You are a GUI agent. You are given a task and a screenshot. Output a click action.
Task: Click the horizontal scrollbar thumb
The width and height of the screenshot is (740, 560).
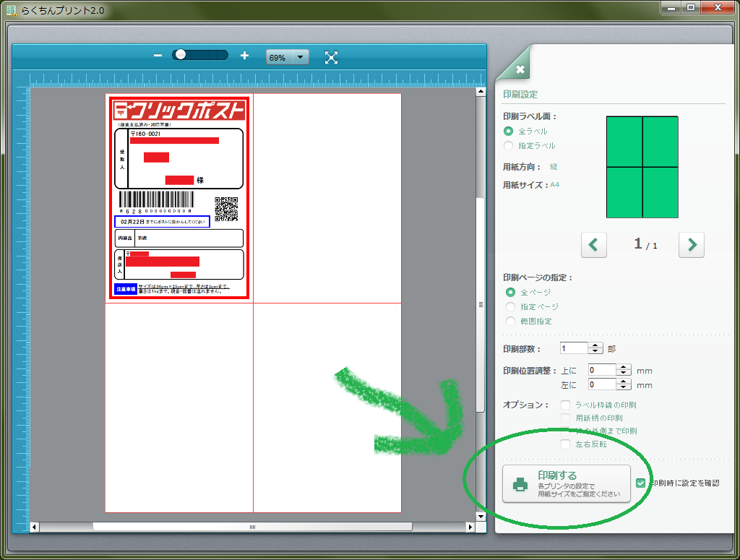[x=252, y=527]
